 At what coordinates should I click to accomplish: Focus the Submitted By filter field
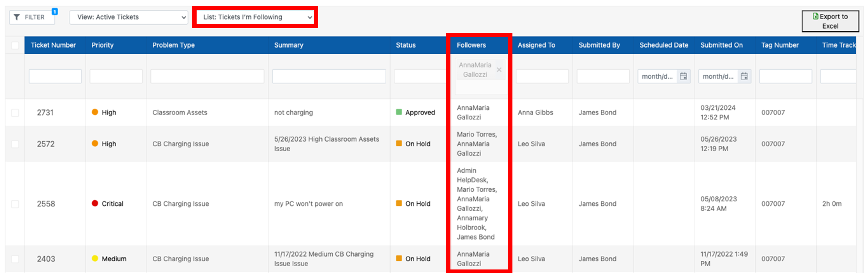603,76
